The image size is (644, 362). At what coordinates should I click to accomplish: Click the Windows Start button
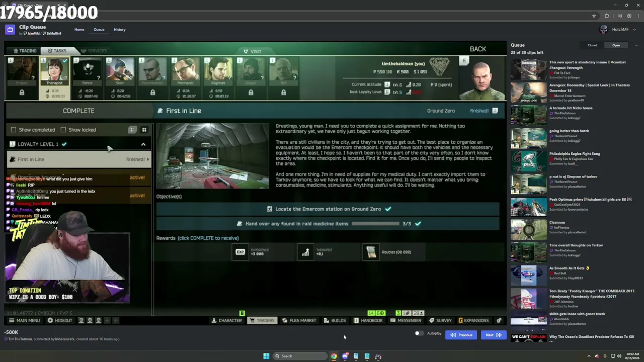click(266, 356)
